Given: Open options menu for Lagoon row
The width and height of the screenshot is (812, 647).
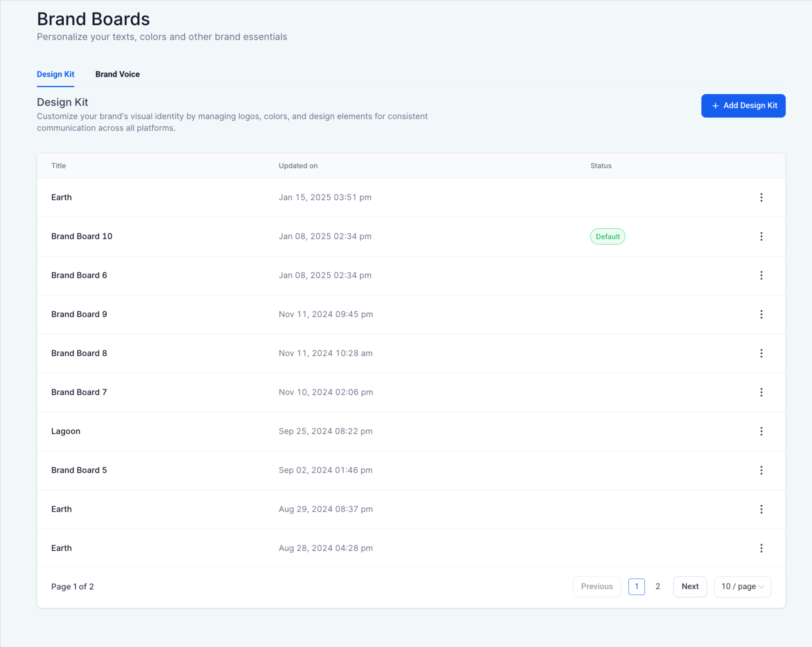Looking at the screenshot, I should 761,431.
